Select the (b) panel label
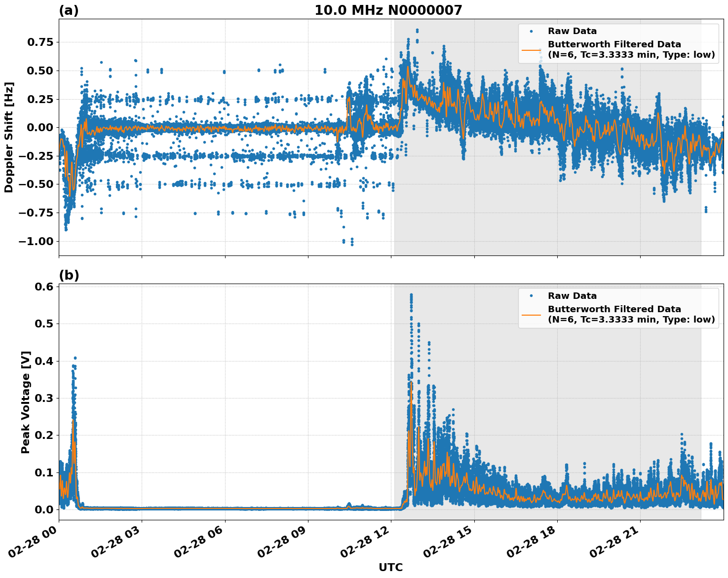This screenshot has width=728, height=578. [69, 275]
